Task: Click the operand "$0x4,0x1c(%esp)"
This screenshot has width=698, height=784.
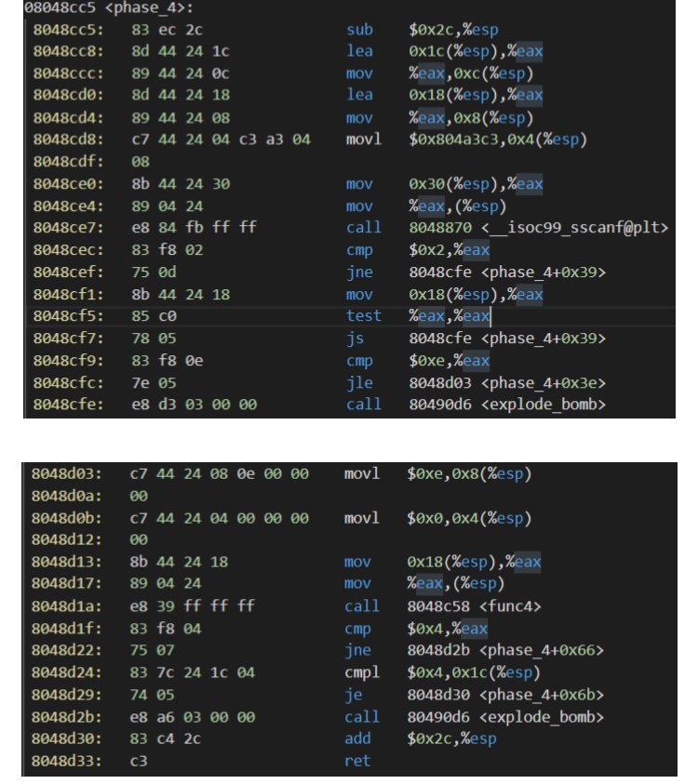Action: 474,672
